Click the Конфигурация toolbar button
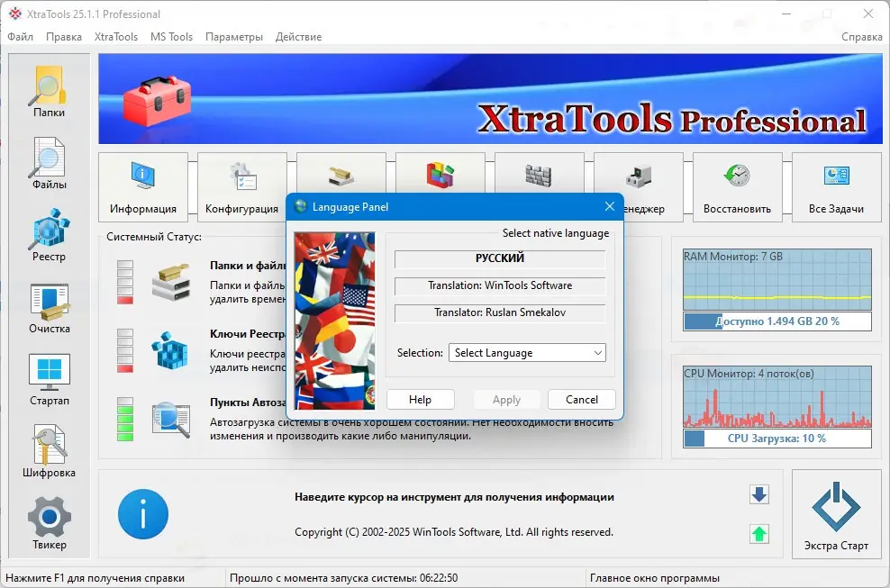The image size is (890, 588). [x=241, y=186]
